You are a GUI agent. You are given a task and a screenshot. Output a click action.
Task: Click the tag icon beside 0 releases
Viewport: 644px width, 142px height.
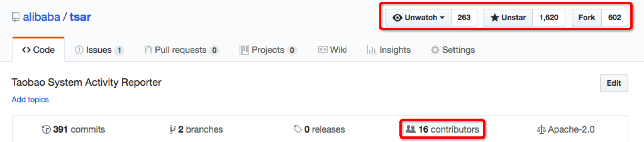click(297, 129)
